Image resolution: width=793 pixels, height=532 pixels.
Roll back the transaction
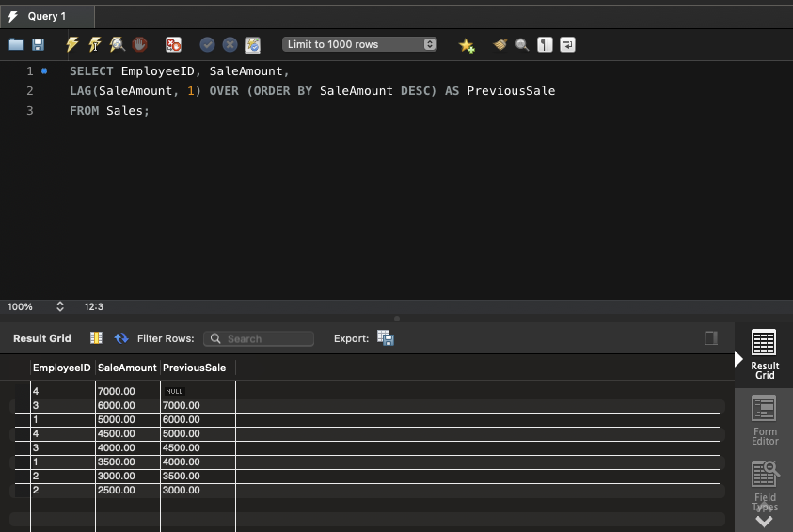[230, 44]
